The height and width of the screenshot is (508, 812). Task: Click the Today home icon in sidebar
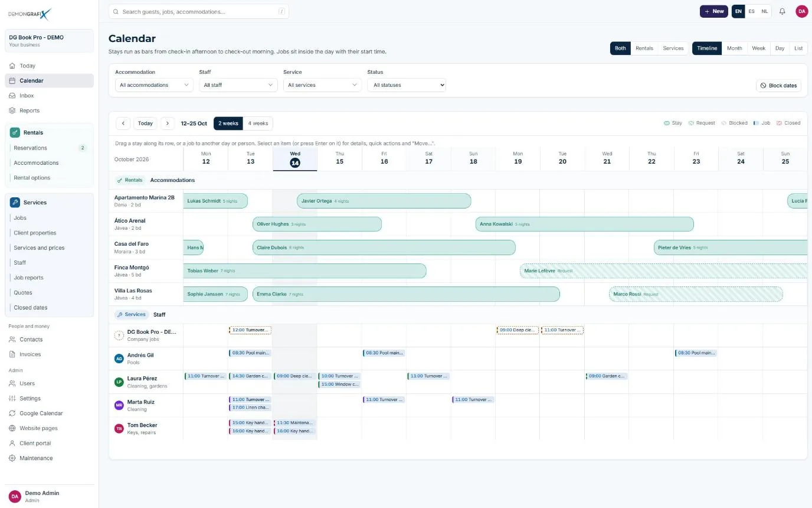(12, 66)
